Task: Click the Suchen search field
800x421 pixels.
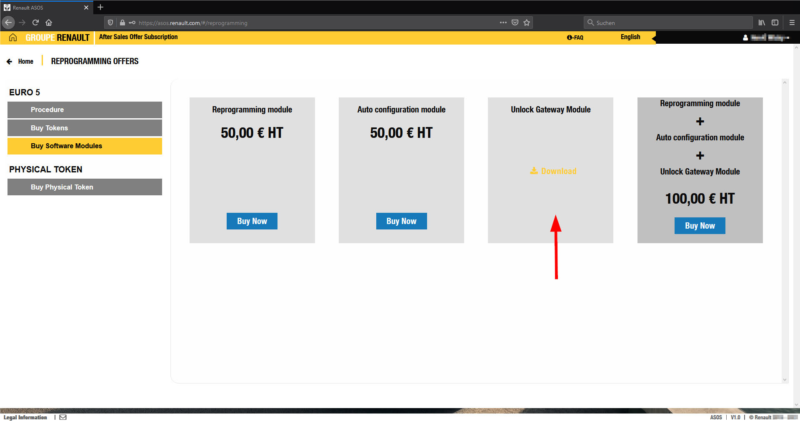Action: click(x=660, y=22)
